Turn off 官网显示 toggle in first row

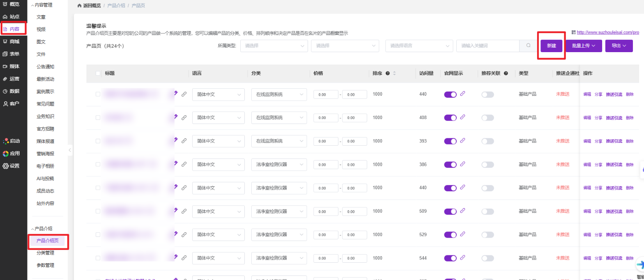(450, 94)
